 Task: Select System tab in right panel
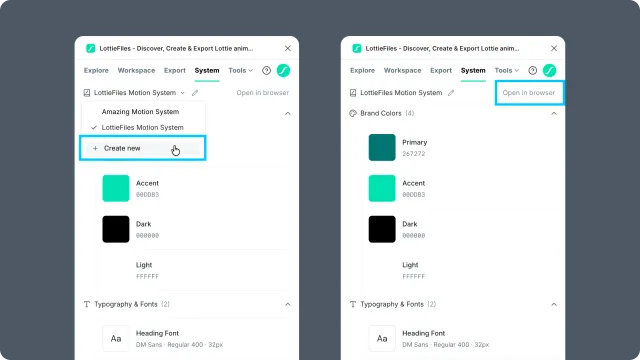click(x=473, y=70)
